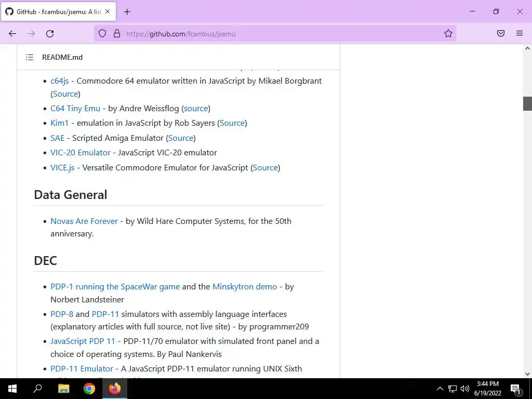Open the Firefox hamburger menu

click(x=520, y=33)
